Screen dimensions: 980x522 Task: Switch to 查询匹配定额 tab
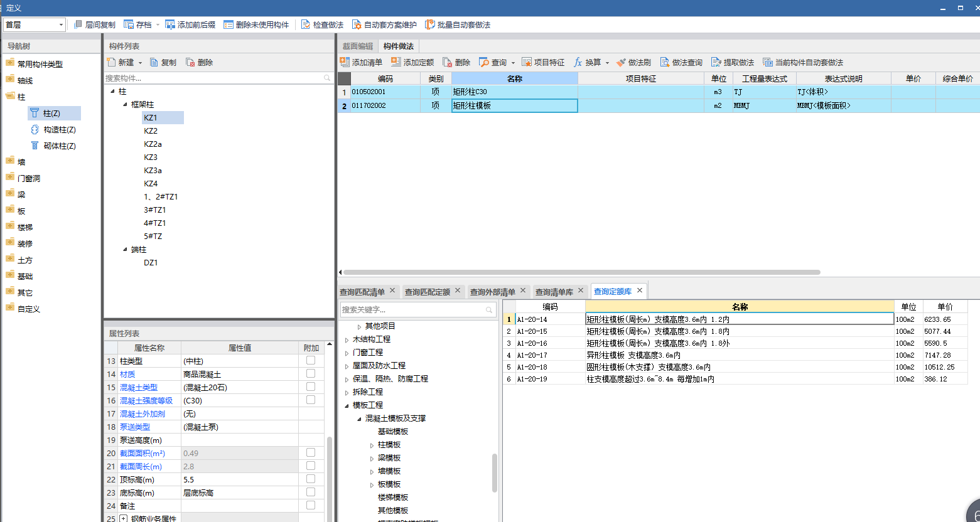[428, 292]
